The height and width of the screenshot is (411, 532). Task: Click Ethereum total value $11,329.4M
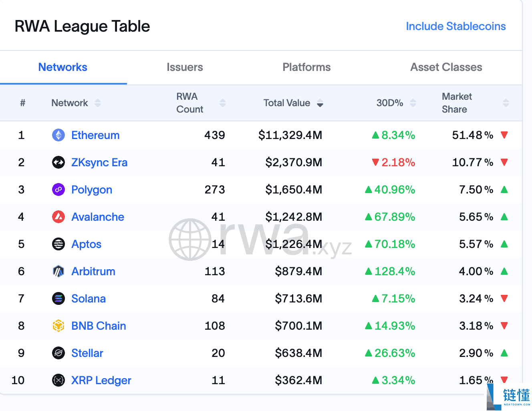290,135
